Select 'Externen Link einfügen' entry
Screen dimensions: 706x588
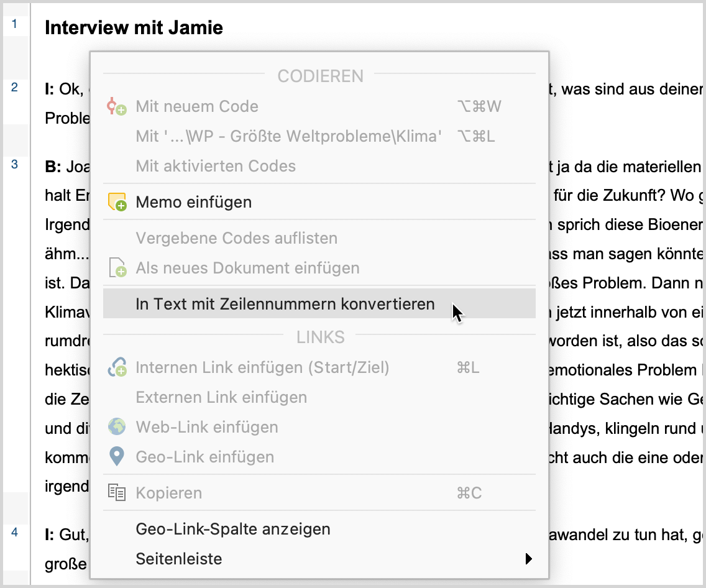(221, 397)
